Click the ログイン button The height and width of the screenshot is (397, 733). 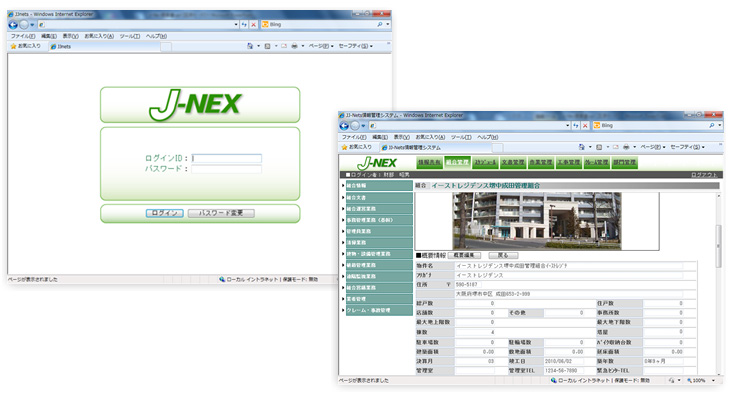(164, 213)
